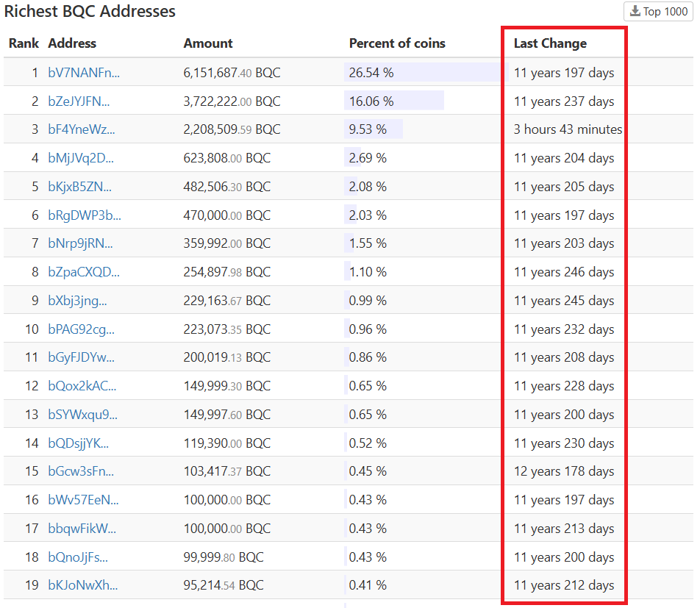Select amount 119,390.00 BQC
The height and width of the screenshot is (608, 700).
pos(226,443)
